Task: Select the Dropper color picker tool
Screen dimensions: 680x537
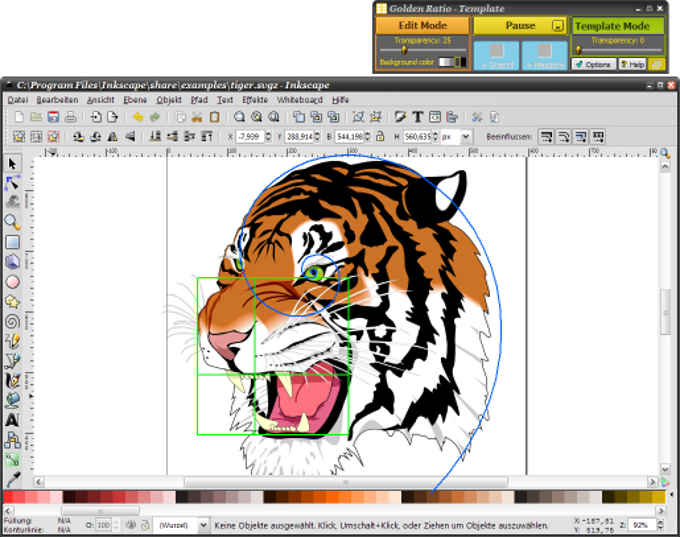Action: click(13, 479)
